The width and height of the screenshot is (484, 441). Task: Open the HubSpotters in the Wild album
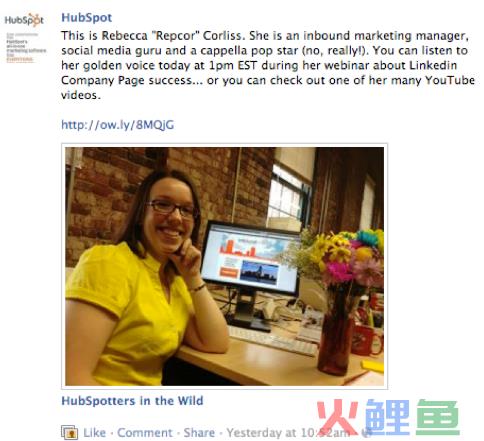[x=132, y=400]
